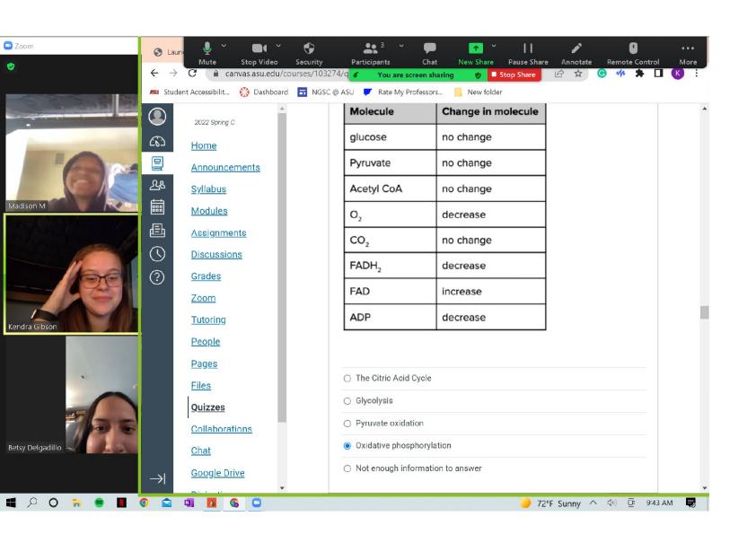The image size is (756, 534).
Task: Show hidden system tray icons
Action: click(593, 503)
